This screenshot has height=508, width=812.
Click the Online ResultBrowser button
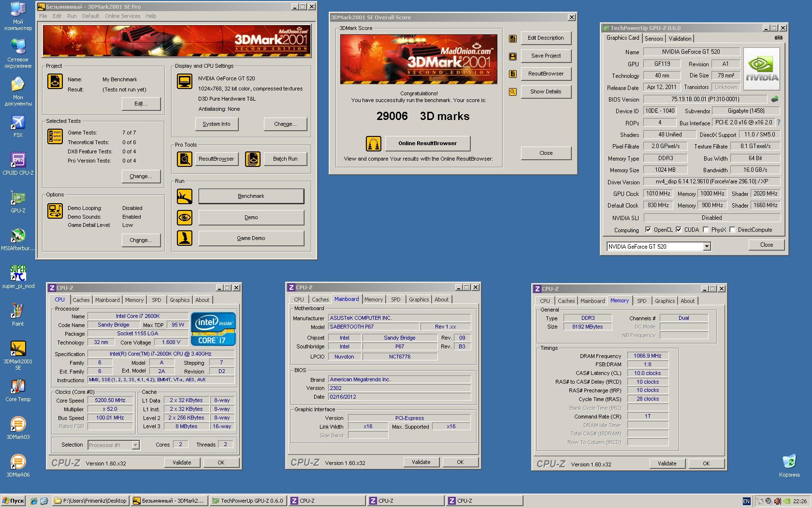coord(427,143)
